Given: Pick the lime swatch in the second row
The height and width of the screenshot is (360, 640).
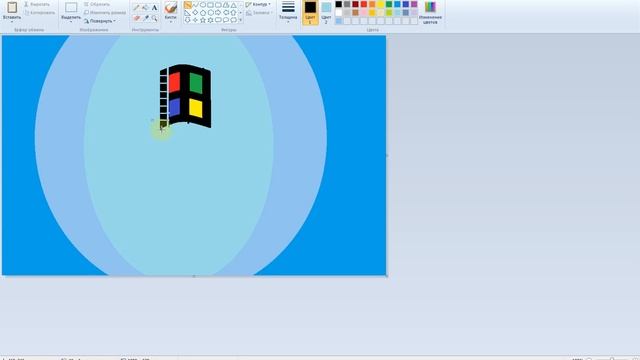Looking at the screenshot, I should coord(389,13).
